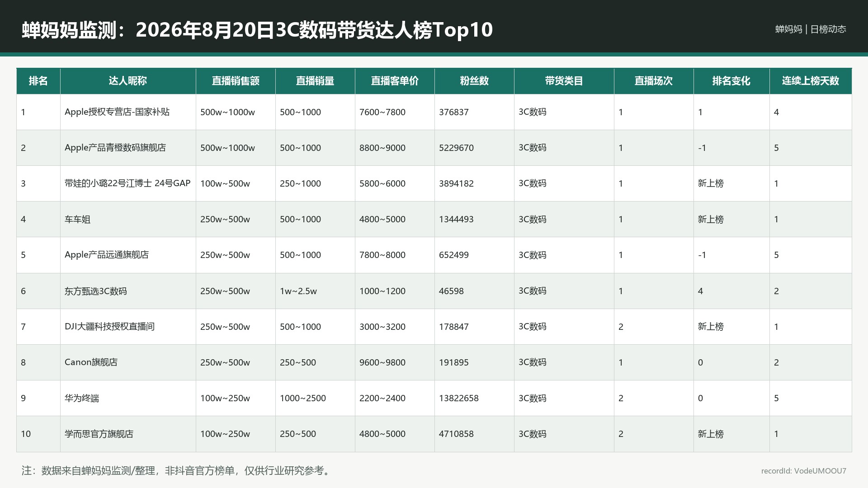Click fan count 191895
Screen dimensions: 868x488
453,362
